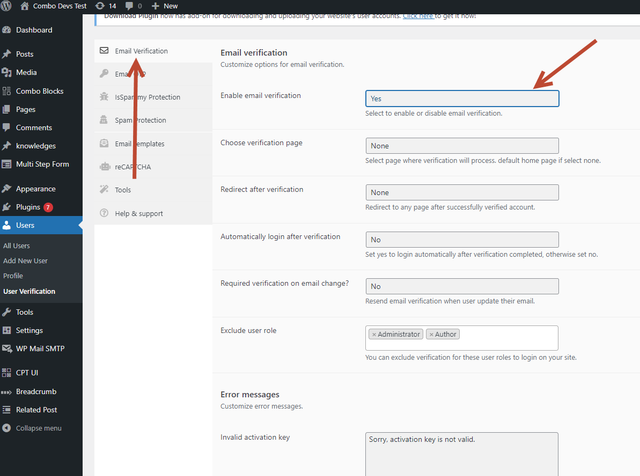Click the WP Mail SMTP envelope icon
640x476 pixels.
7,349
